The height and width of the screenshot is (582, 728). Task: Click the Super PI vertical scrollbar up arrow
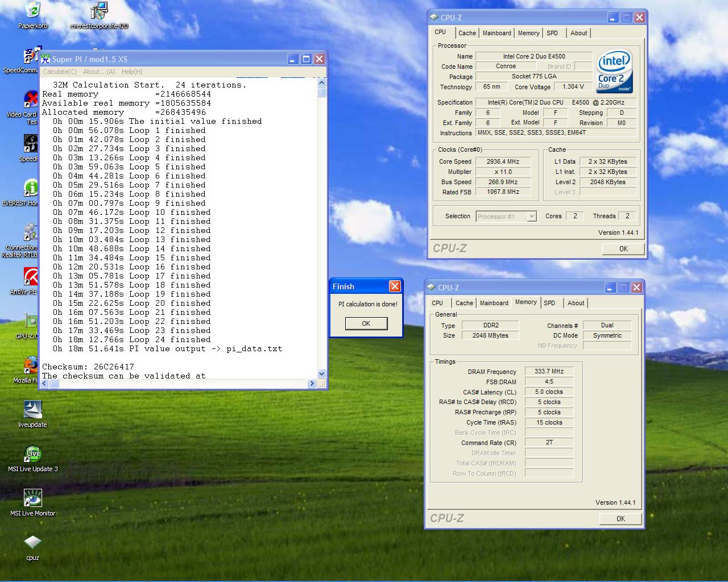pos(322,82)
